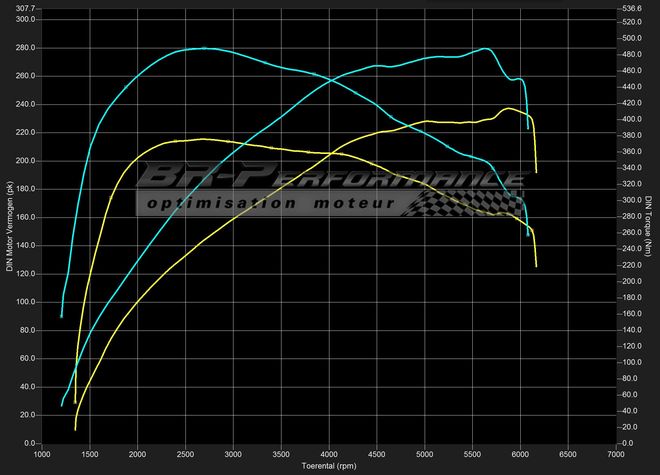The height and width of the screenshot is (475, 660).
Task: Click the cyan curve's peak near 5600 rpm
Action: (485, 48)
